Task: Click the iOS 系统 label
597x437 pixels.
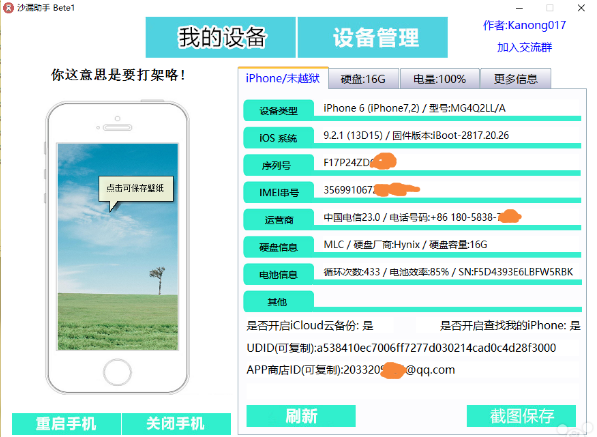Action: (279, 138)
